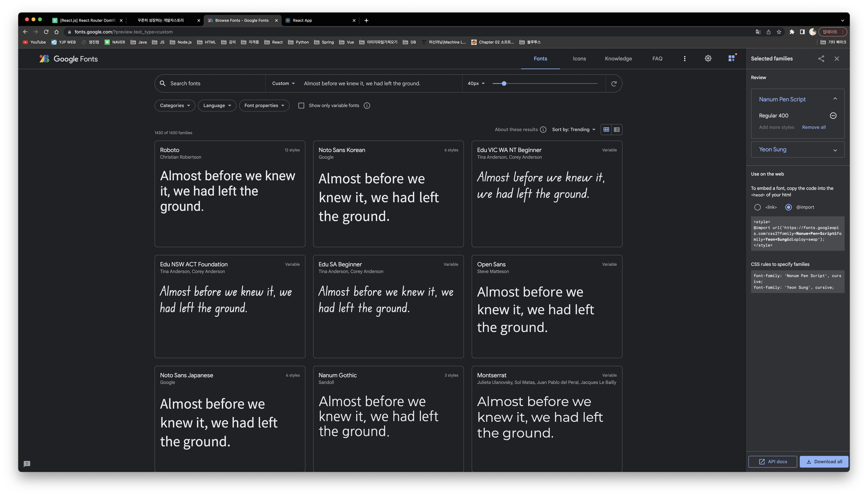Open the more options menu
The image size is (868, 496).
tap(684, 59)
